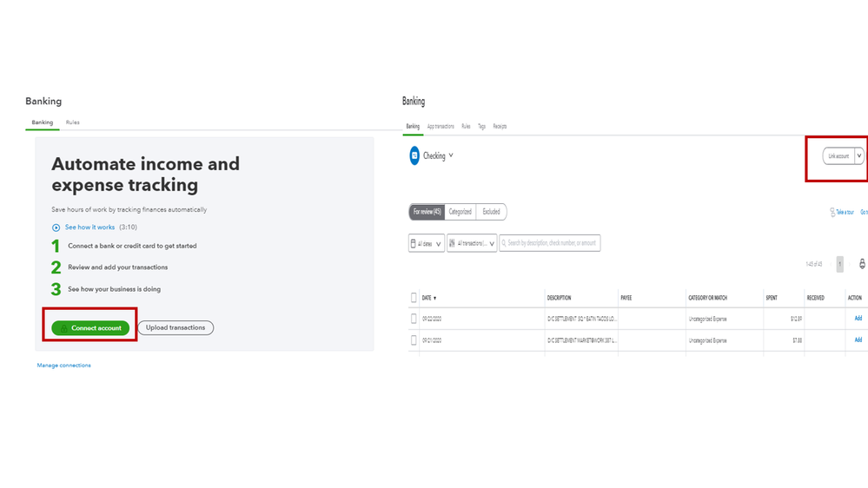Check the first transaction row checkbox
This screenshot has width=868, height=488.
pos(414,319)
